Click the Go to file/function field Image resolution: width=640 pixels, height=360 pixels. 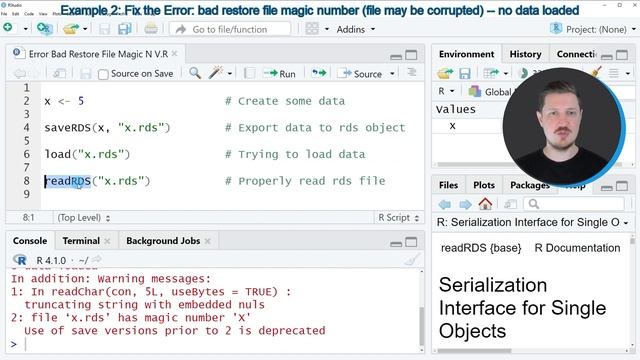230,29
